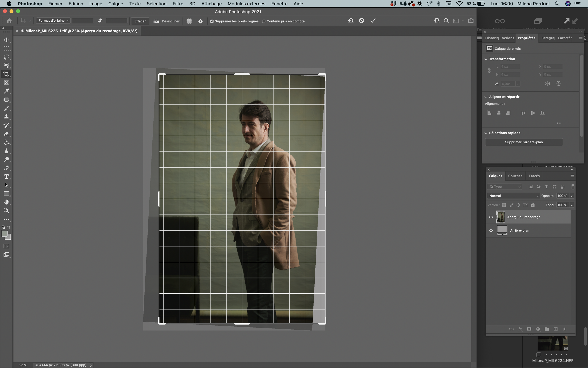Image resolution: width=588 pixels, height=368 pixels.
Task: Click the delete layer trash icon
Action: [564, 329]
